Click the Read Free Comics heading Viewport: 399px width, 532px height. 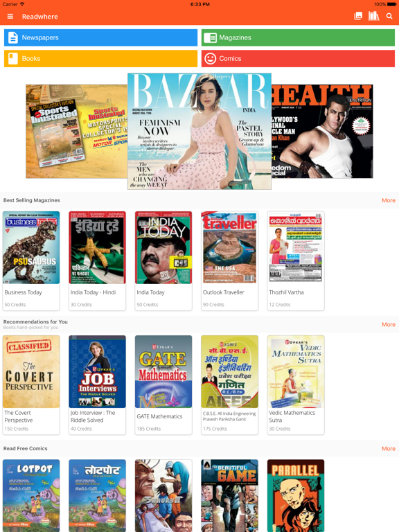[x=26, y=449]
